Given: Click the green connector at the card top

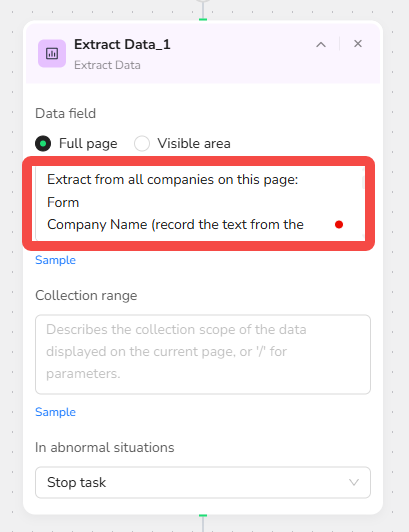Looking at the screenshot, I should click(x=203, y=19).
